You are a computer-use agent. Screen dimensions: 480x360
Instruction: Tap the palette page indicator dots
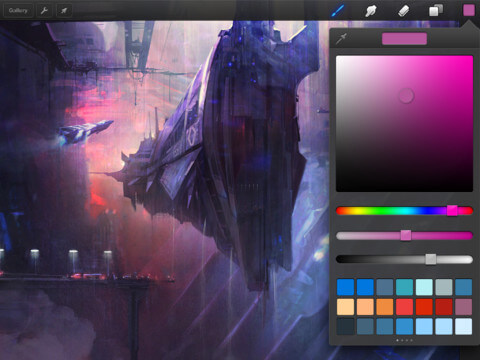(404, 340)
